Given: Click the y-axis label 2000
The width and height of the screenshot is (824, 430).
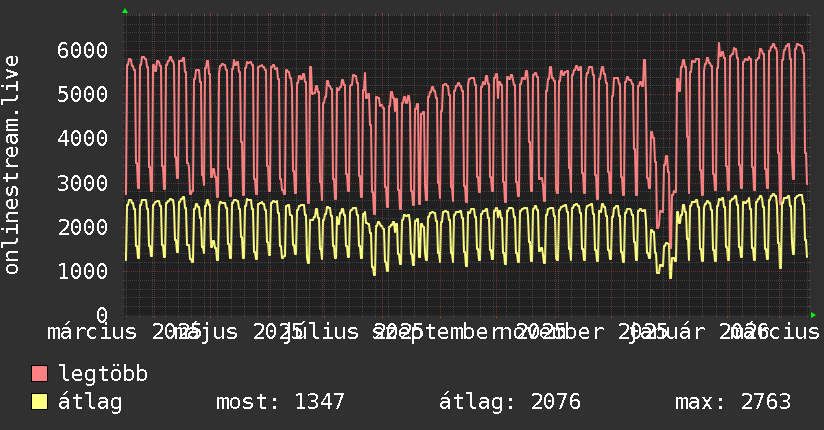Looking at the screenshot, I should tap(83, 227).
